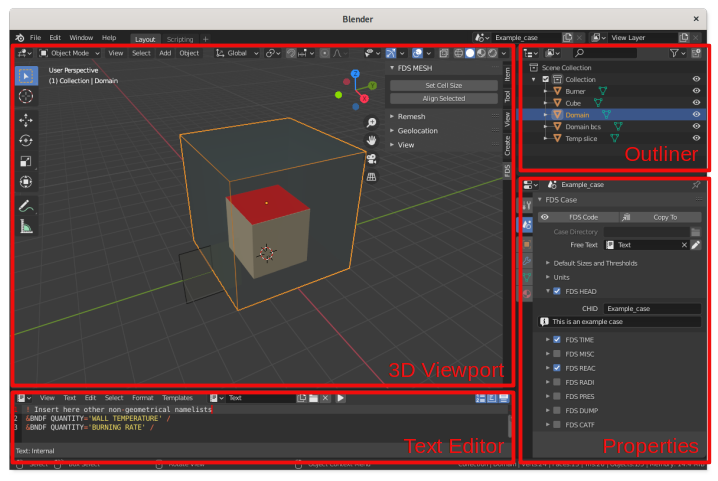Hide Temp slice via eye icon

click(x=696, y=138)
